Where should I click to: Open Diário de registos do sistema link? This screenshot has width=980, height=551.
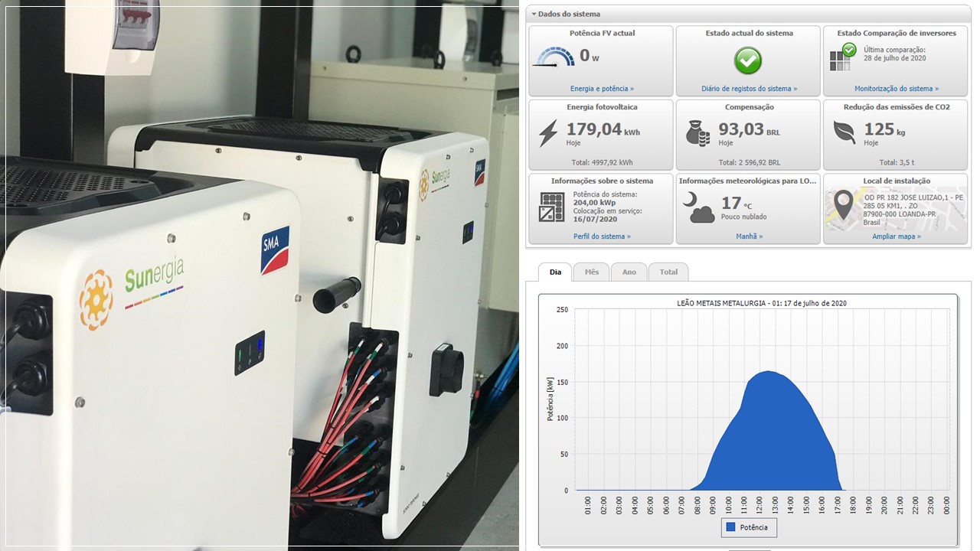749,89
